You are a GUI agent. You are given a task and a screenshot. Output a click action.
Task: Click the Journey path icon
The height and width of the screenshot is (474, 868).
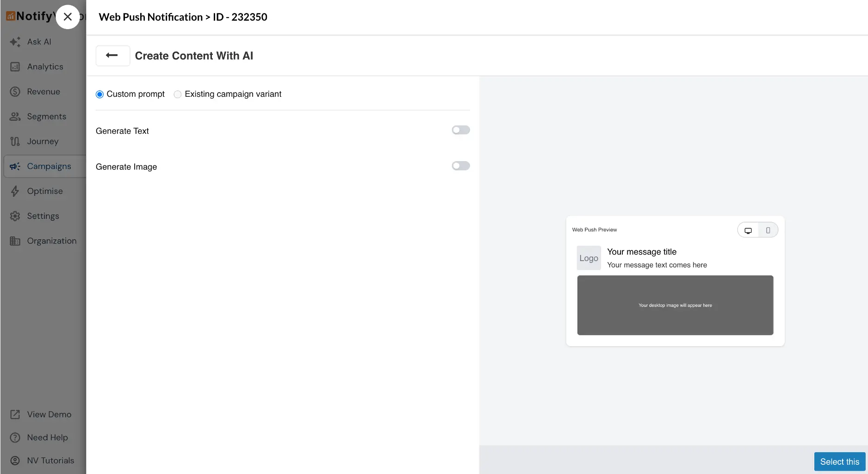(15, 142)
